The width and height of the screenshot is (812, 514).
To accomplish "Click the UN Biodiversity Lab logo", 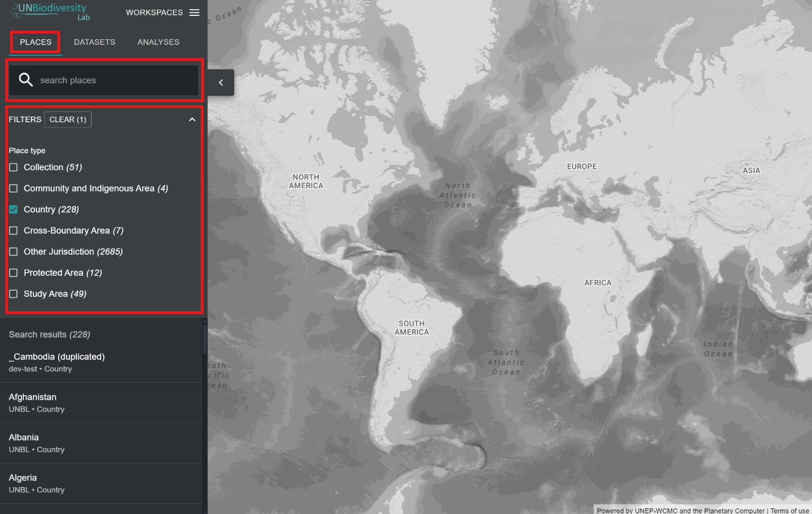I will 50,11.
